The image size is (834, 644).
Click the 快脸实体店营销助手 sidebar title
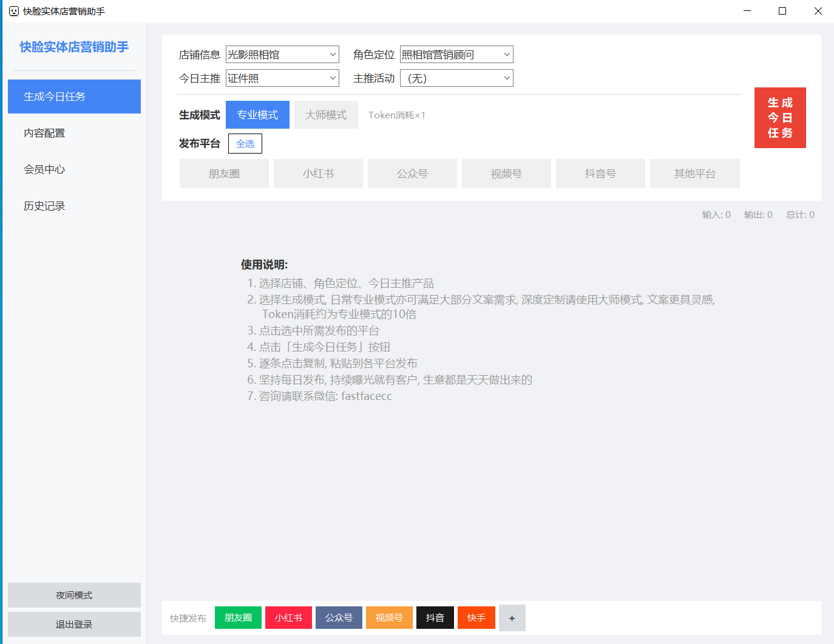[x=74, y=47]
